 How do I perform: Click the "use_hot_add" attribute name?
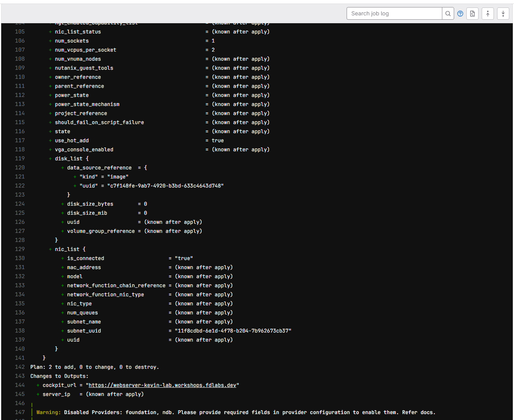72,141
